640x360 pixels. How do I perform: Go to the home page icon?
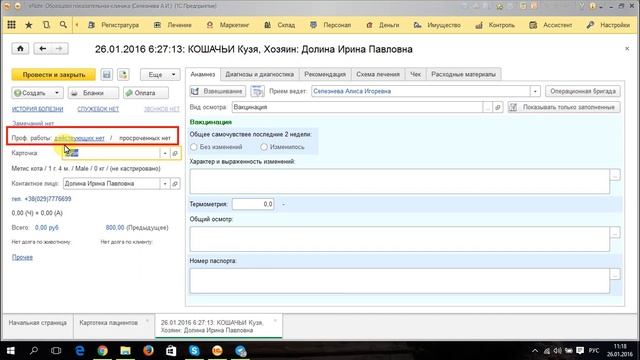coord(20,49)
